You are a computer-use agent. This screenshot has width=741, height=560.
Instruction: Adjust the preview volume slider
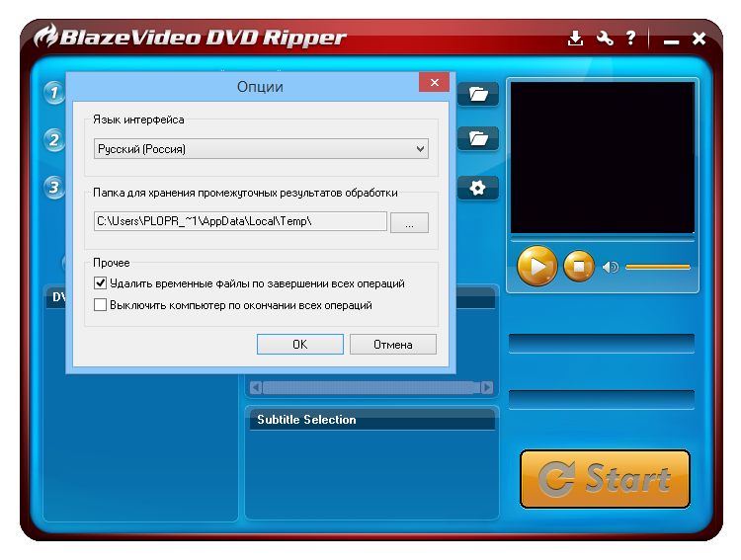pos(658,267)
